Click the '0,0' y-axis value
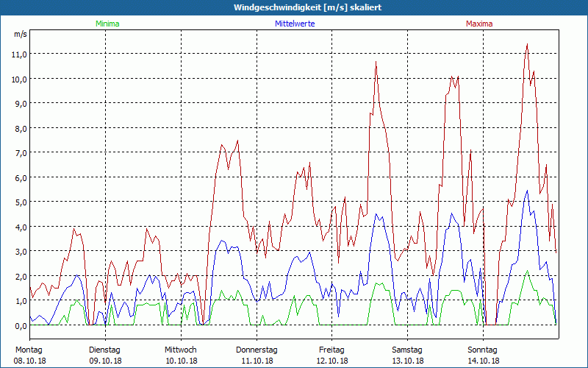The height and width of the screenshot is (368, 588). click(22, 326)
